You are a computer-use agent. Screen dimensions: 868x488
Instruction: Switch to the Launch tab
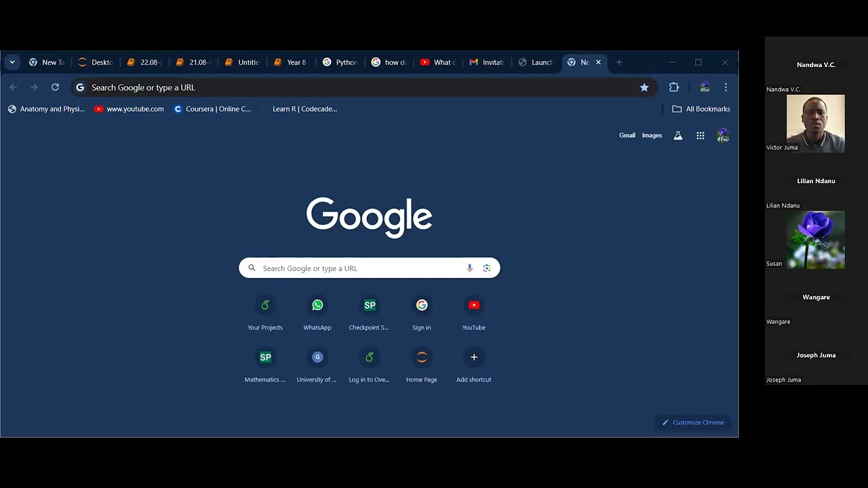pyautogui.click(x=534, y=62)
